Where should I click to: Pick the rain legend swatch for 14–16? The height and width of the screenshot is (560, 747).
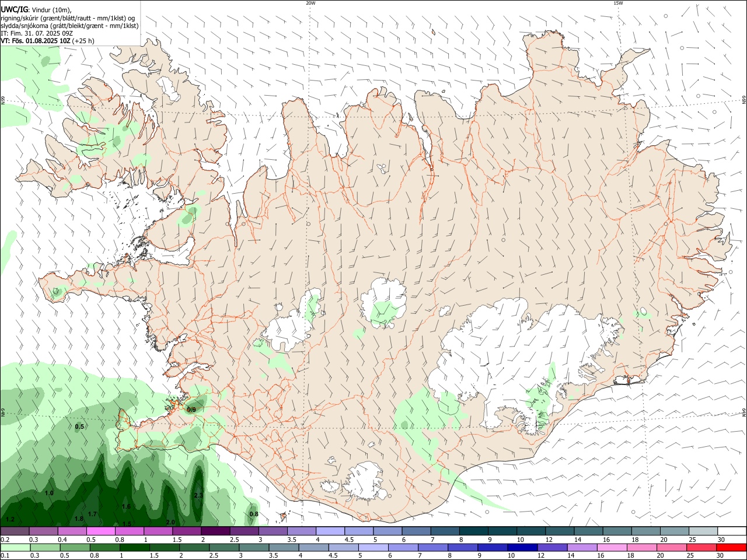pyautogui.click(x=582, y=548)
